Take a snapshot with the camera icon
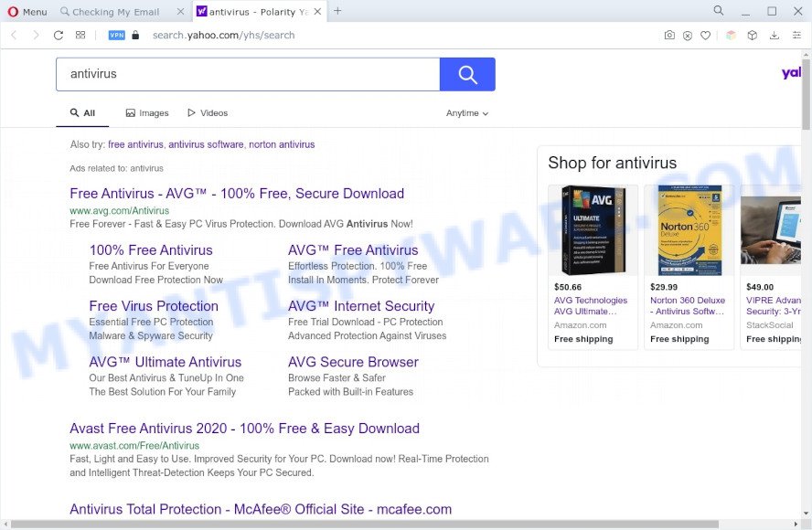 click(669, 36)
